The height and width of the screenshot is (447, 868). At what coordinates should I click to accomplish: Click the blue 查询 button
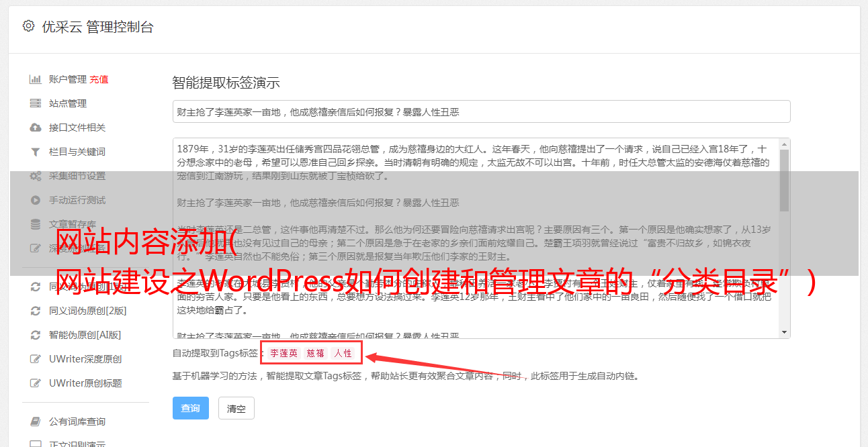(191, 408)
